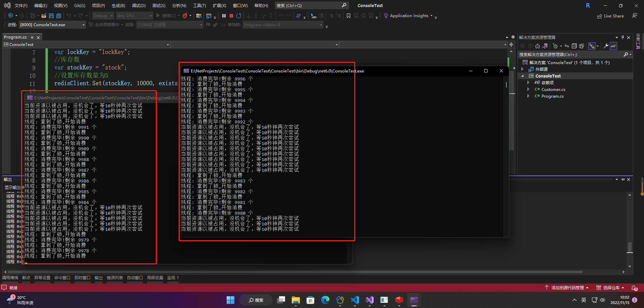
Task: Toggle the Program.cs tab pin icon
Action: 32,37
